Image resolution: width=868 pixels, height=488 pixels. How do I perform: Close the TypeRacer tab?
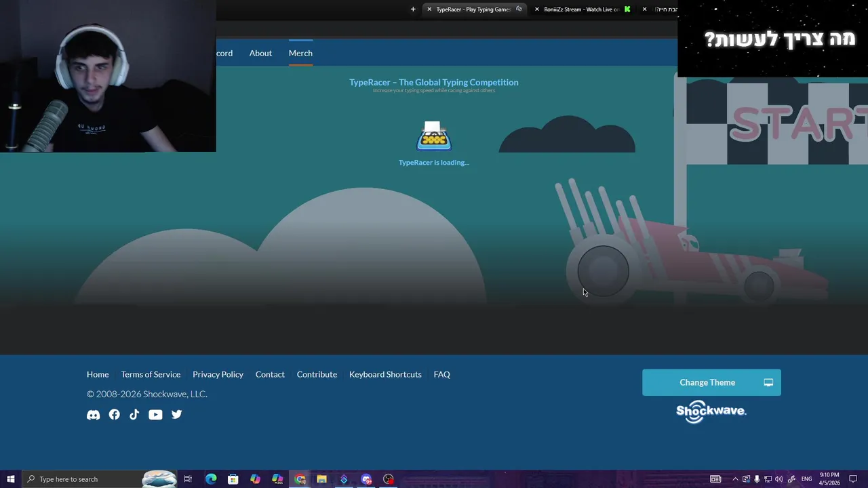[429, 9]
